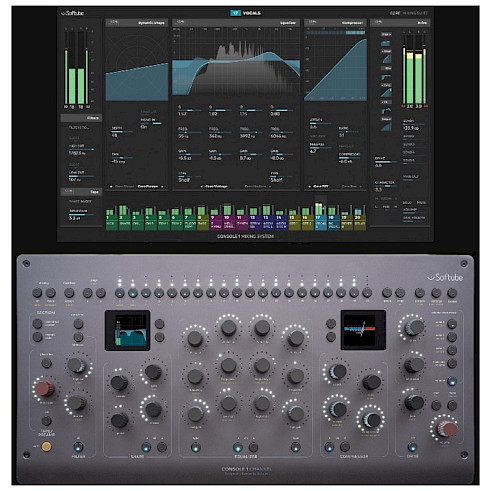Select the green channel 2 tile
This screenshot has height=491, width=491.
[125, 222]
